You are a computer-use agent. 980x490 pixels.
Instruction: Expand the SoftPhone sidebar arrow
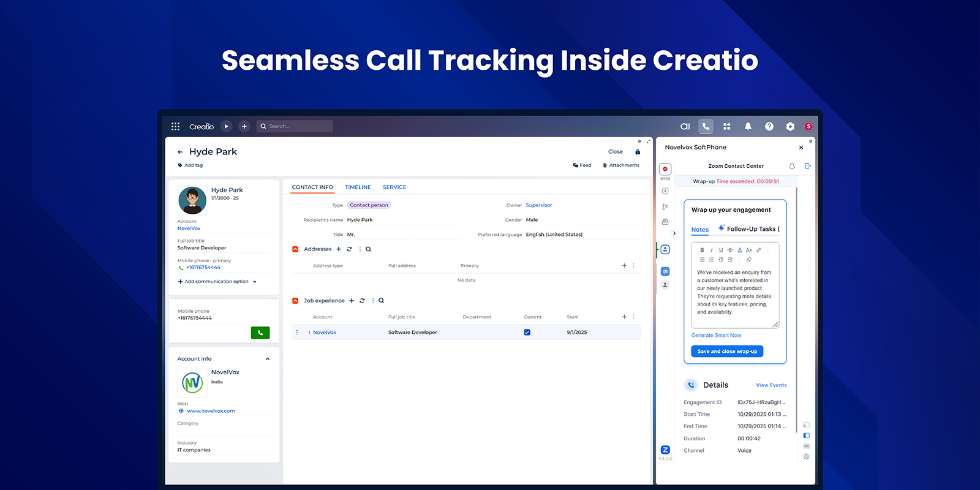point(674,233)
